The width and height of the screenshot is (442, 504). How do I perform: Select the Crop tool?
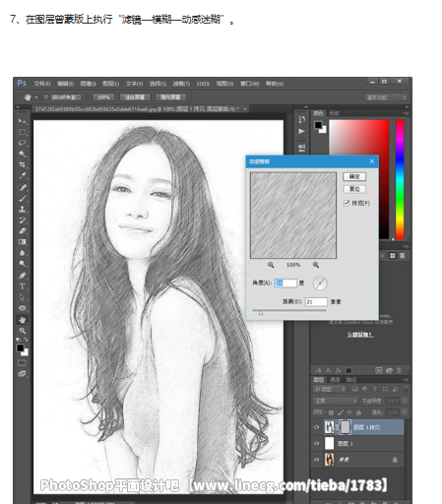(23, 164)
